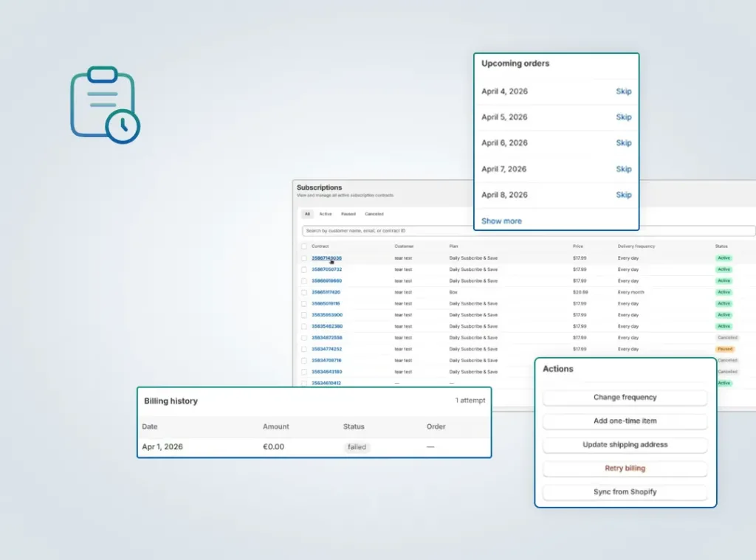756x560 pixels.
Task: Open contract link 35867149036
Action: pos(326,258)
